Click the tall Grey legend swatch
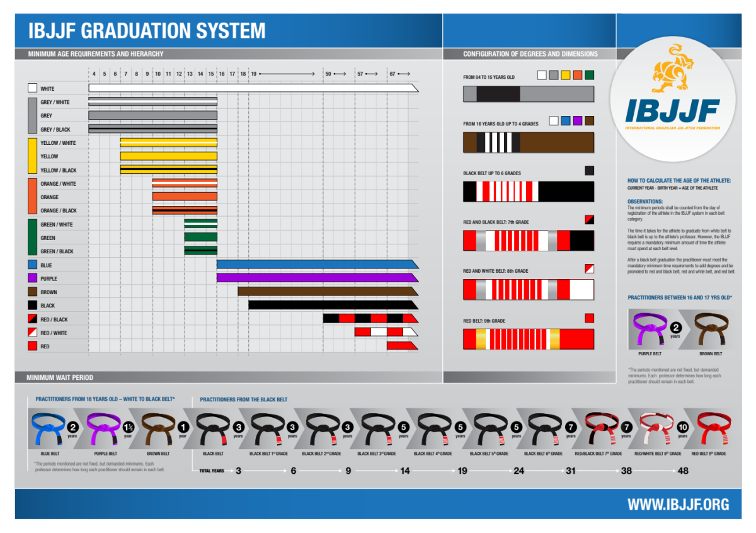Image resolution: width=756 pixels, height=533 pixels. coord(32,115)
